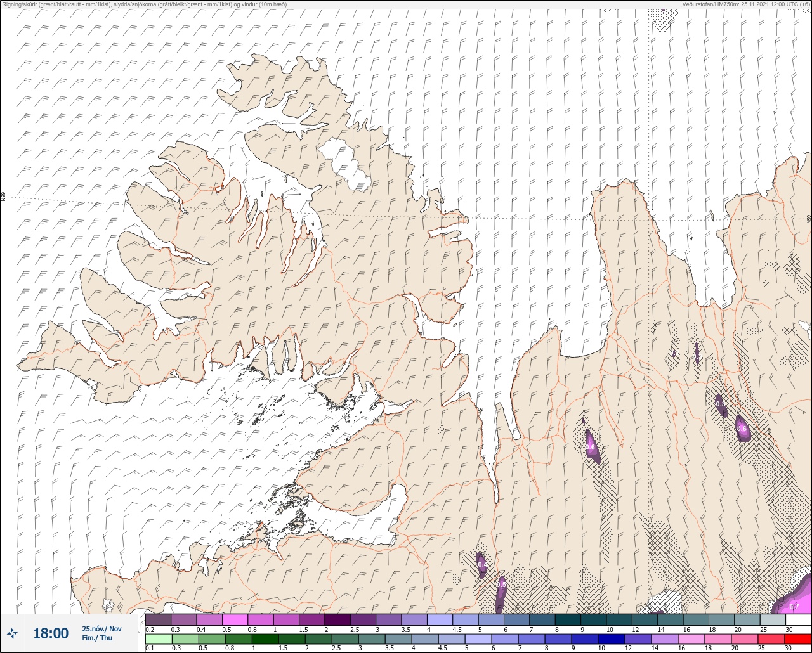Viewport: 812px width, 653px height.
Task: Click bottom-row legend swatch between 20 and 25
Action: 745,639
